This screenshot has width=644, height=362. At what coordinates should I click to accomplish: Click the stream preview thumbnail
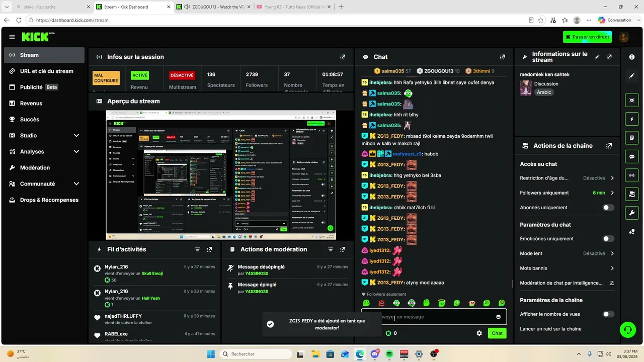(x=221, y=175)
